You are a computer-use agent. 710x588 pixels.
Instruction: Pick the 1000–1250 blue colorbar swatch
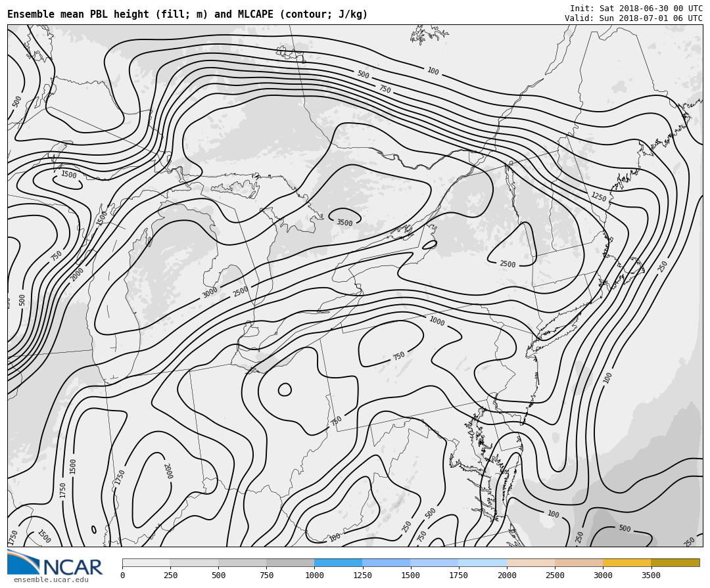coord(339,562)
